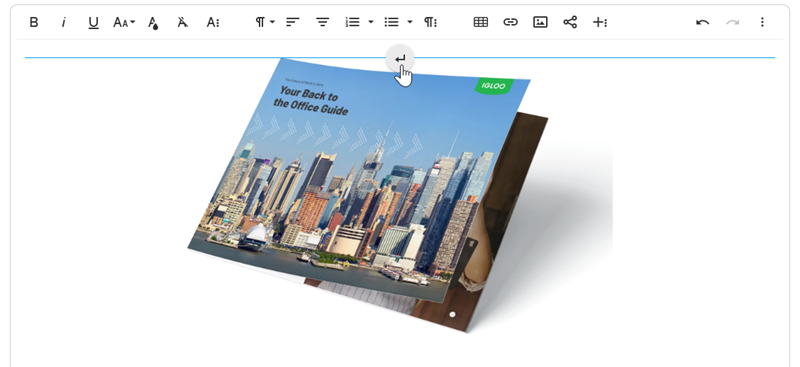Undo the last change
The width and height of the screenshot is (800, 367).
[x=703, y=22]
